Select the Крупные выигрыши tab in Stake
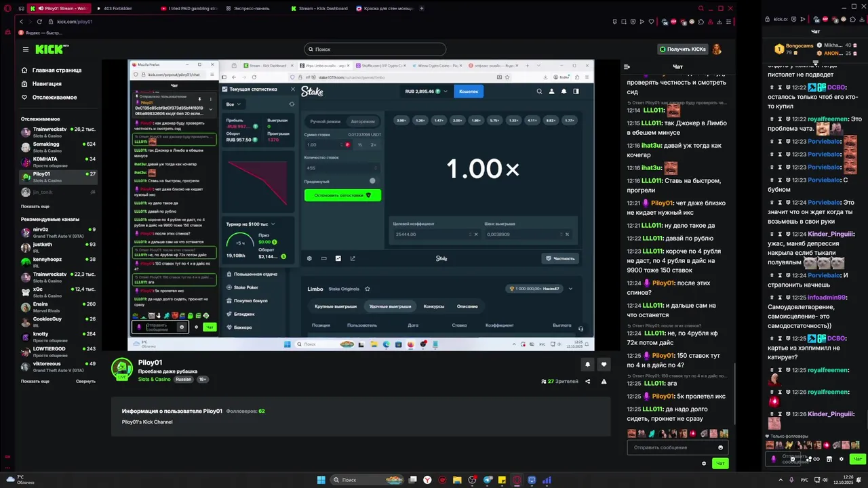Image resolution: width=868 pixels, height=488 pixels. pos(336,306)
